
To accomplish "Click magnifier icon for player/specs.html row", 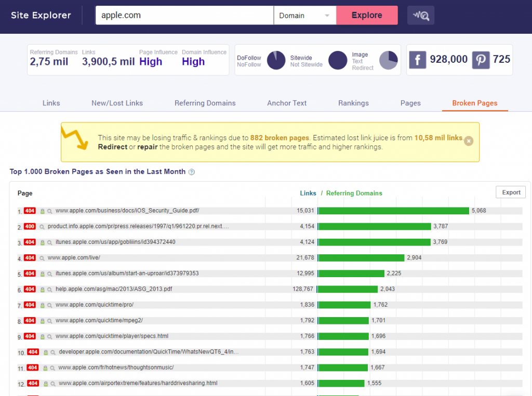I will (49, 337).
